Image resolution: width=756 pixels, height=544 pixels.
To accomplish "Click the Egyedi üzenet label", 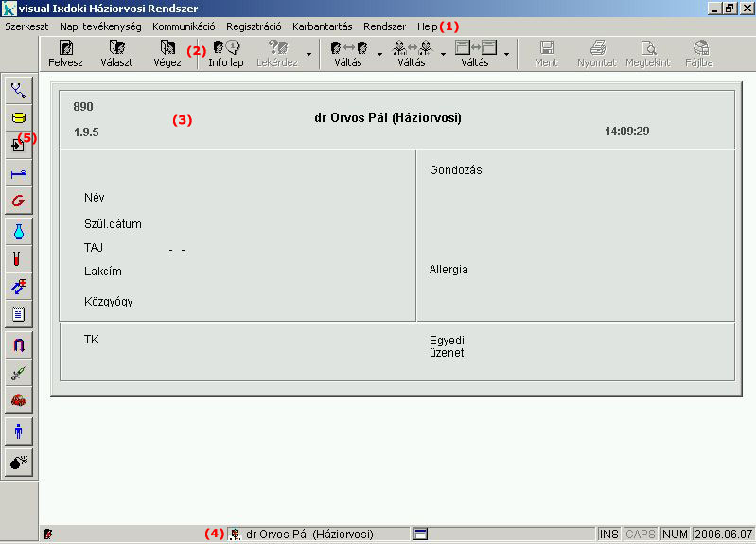I will tap(447, 346).
